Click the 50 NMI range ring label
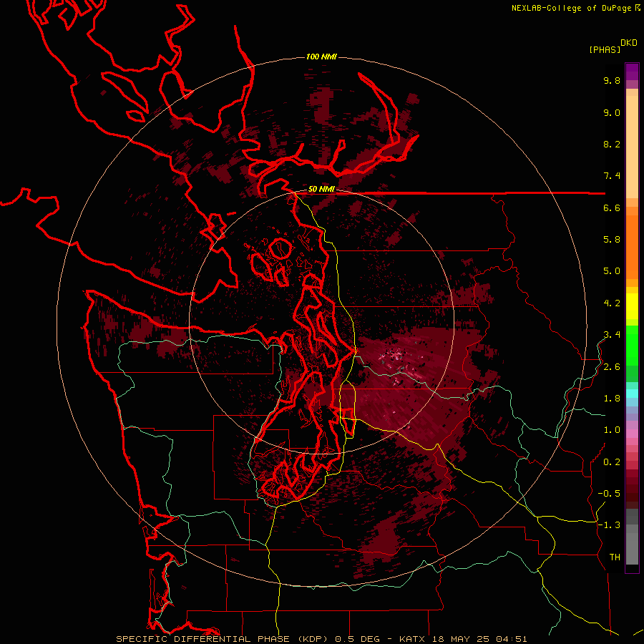 pyautogui.click(x=321, y=189)
